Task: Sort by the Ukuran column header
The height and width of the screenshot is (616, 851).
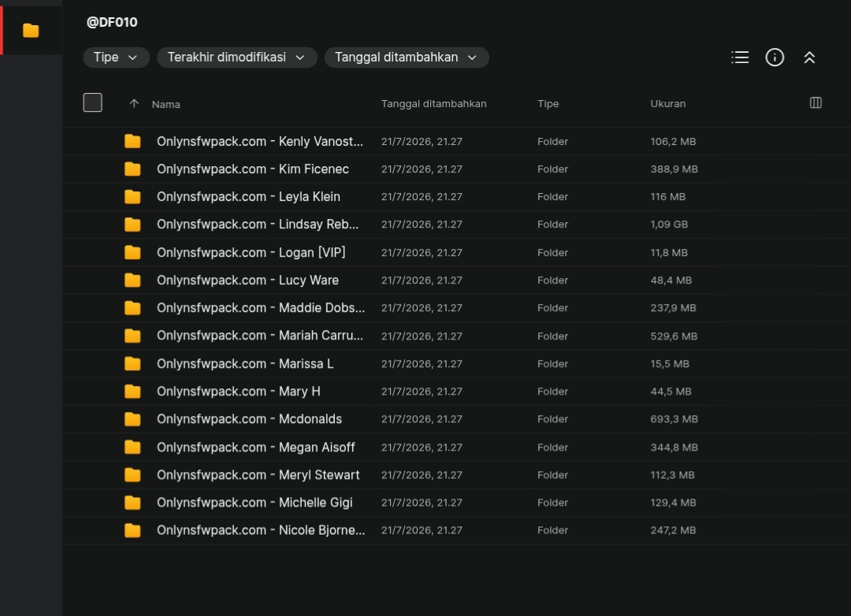Action: pos(668,104)
